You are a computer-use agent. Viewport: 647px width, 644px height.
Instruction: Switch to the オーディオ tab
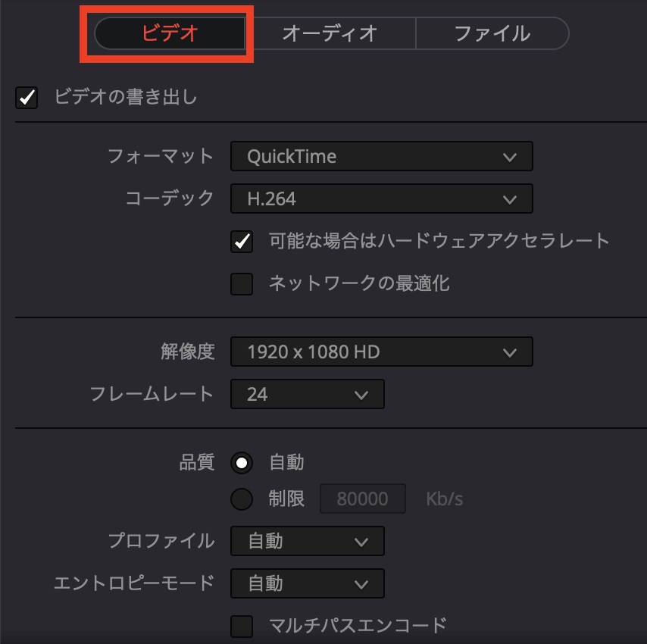[330, 33]
